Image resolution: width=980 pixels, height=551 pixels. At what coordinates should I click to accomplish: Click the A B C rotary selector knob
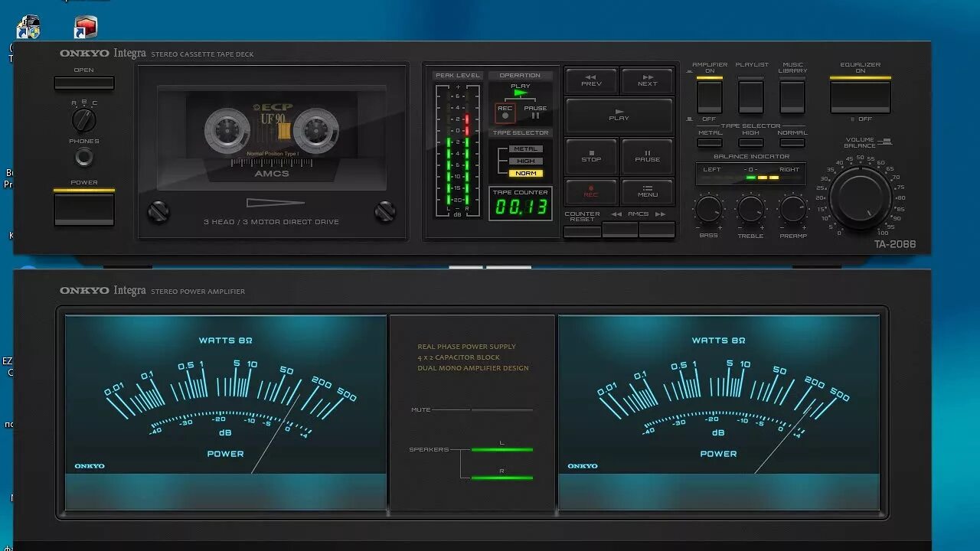pyautogui.click(x=84, y=119)
